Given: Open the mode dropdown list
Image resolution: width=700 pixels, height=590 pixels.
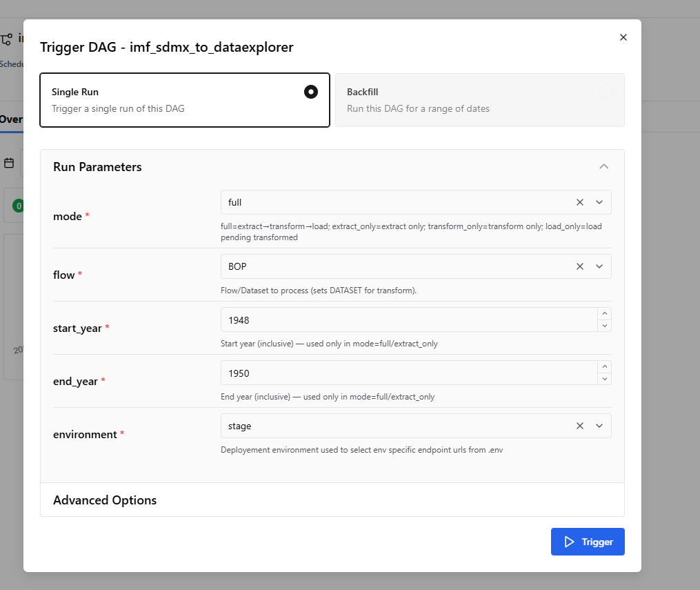Looking at the screenshot, I should click(x=599, y=202).
